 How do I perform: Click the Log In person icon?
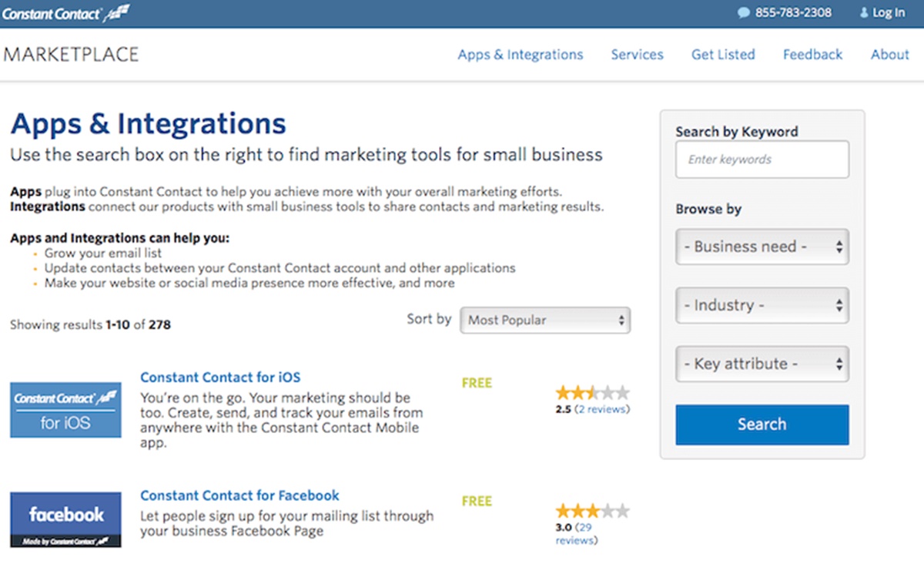(863, 13)
